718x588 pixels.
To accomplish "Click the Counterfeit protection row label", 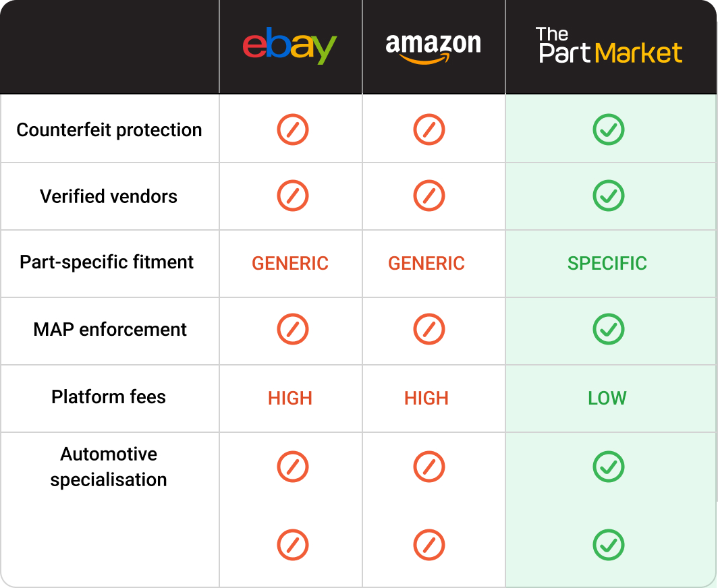I will [x=109, y=130].
